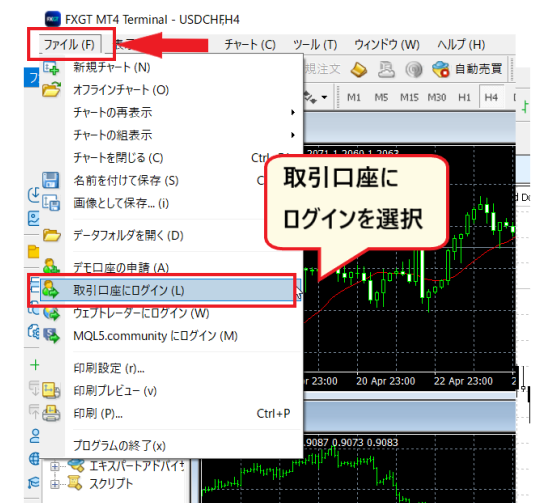Switch to the M15 timeframe
Viewport: 546px width, 503px height.
[409, 97]
